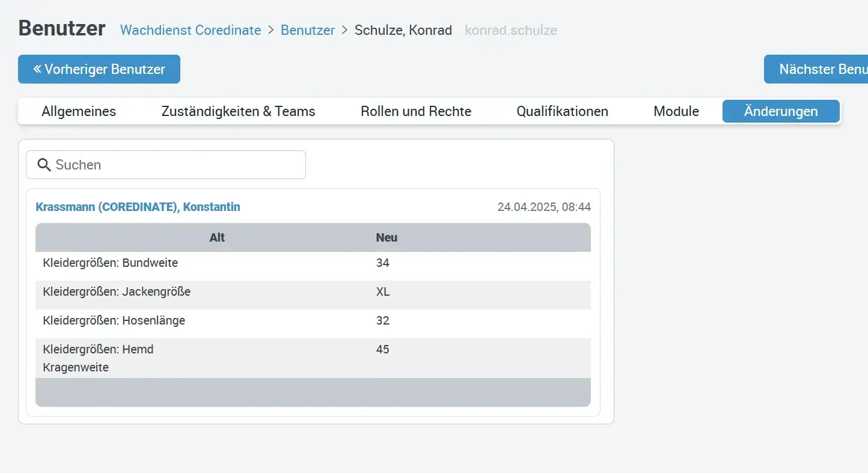Click the Alt column header
Image resolution: width=868 pixels, height=473 pixels.
[x=217, y=237]
